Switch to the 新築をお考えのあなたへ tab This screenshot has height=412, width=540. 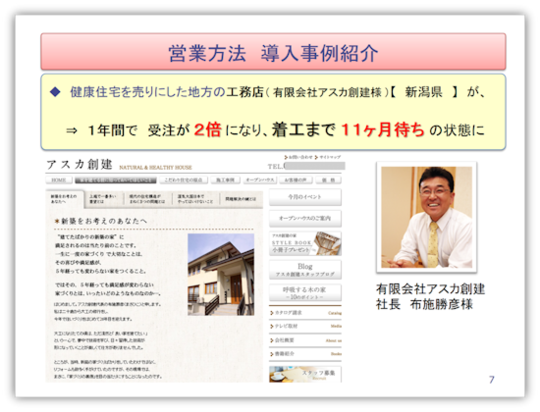coord(65,199)
